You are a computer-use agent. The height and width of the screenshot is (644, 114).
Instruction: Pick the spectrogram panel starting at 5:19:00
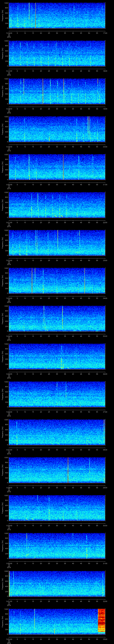point(57,129)
